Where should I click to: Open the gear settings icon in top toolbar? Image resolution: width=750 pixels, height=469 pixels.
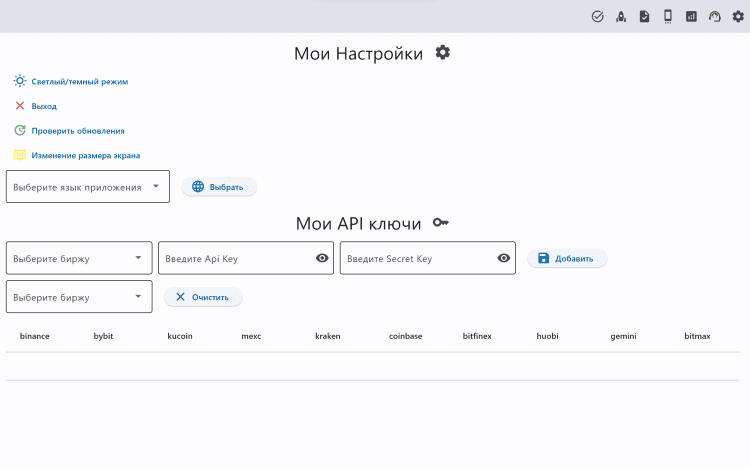[738, 16]
